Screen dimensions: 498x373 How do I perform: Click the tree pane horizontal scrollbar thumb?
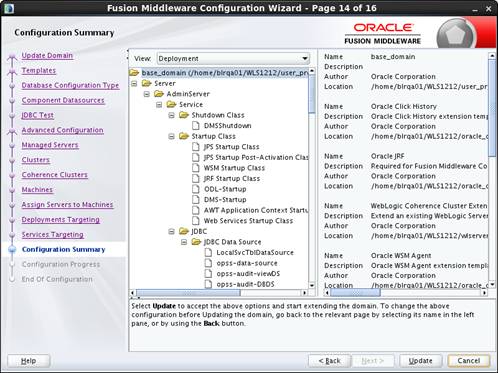(188, 293)
